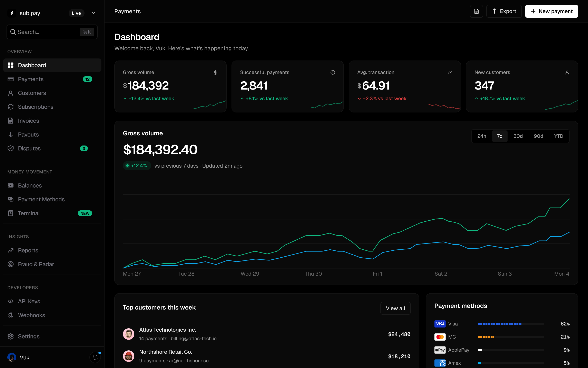588x368 pixels.
Task: Click the clock icon on Successful payments card
Action: pyautogui.click(x=333, y=73)
